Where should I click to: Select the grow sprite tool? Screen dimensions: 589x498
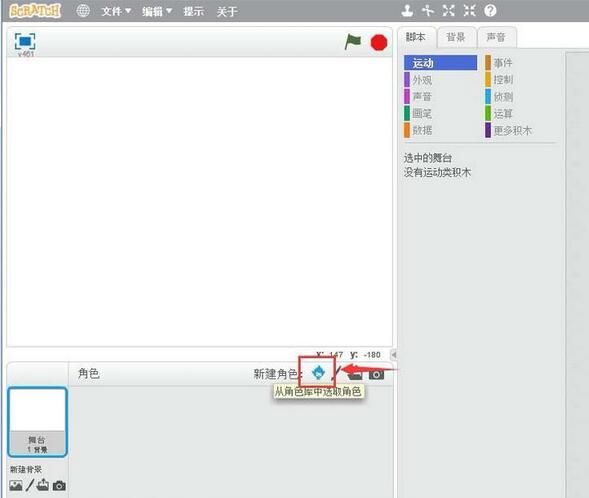(x=449, y=11)
